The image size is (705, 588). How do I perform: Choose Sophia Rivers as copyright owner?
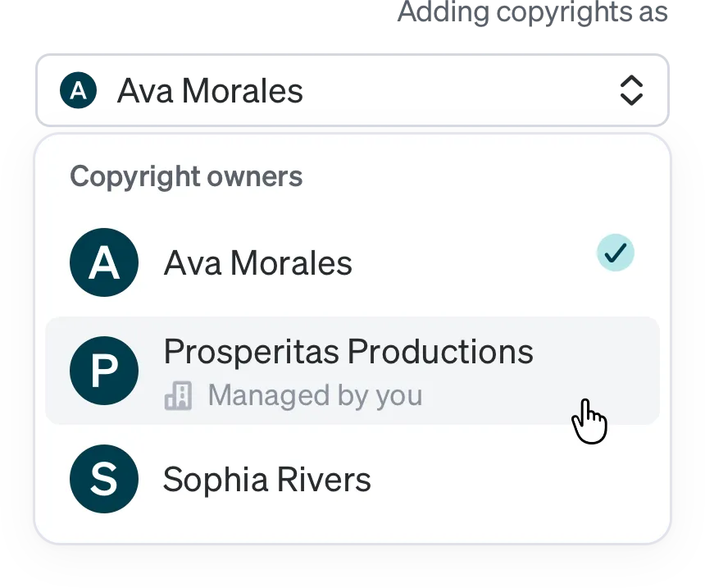[352, 479]
